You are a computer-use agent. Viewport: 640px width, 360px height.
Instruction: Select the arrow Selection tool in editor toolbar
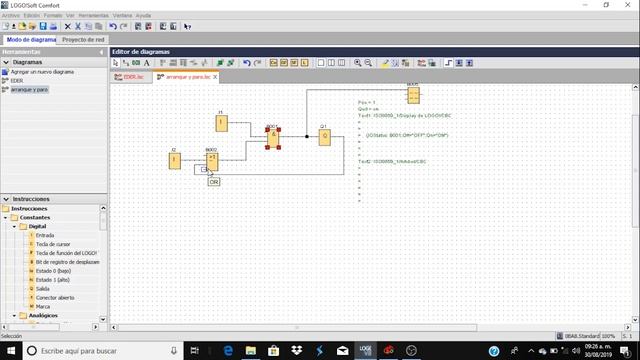coord(116,63)
